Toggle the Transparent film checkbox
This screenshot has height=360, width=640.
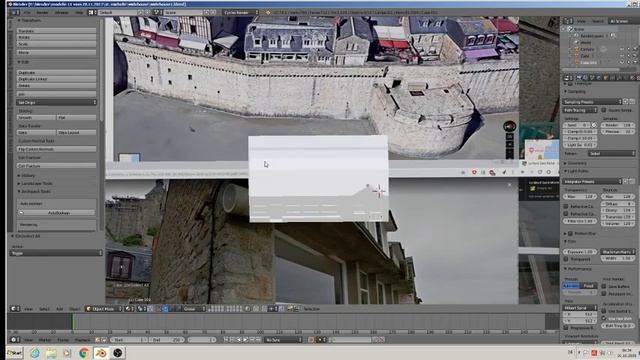(x=566, y=259)
